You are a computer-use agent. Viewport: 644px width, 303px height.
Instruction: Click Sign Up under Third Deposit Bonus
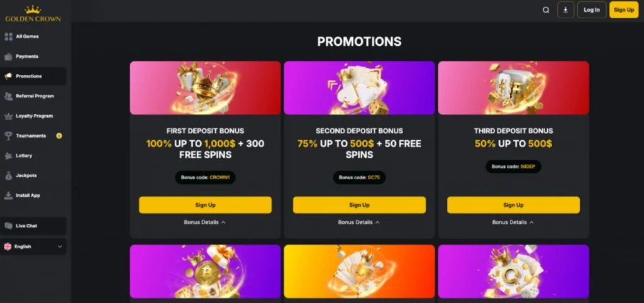(513, 205)
